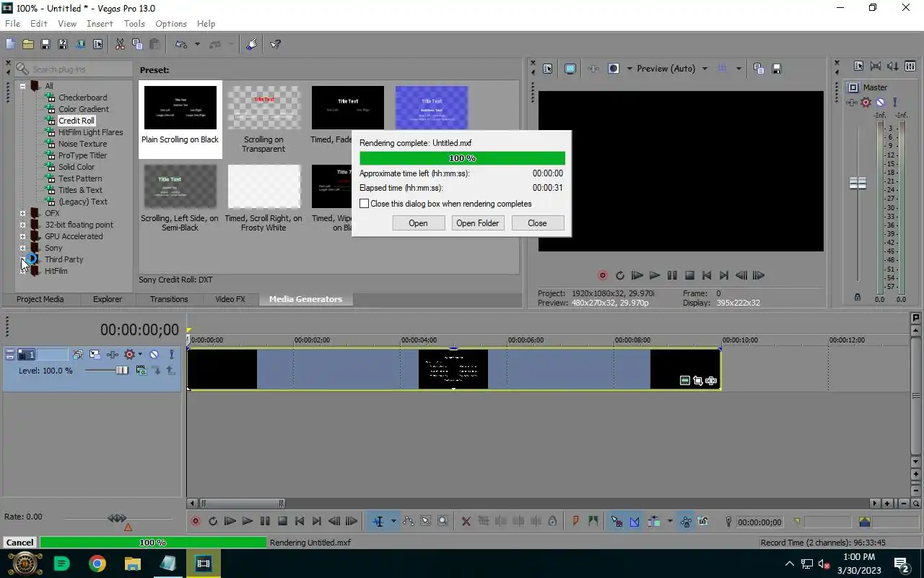Click the Video Preview on External Monitor icon

coord(570,69)
